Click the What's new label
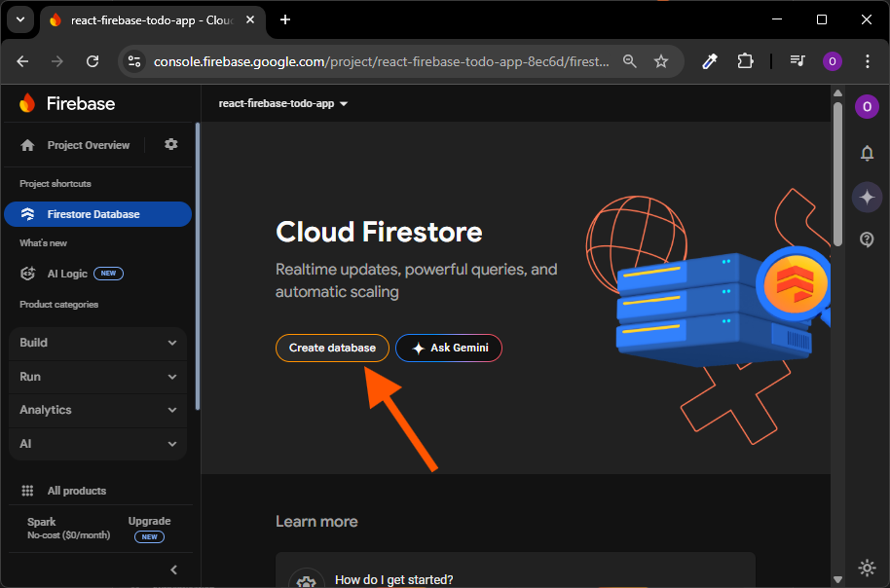The width and height of the screenshot is (890, 588). [x=43, y=243]
